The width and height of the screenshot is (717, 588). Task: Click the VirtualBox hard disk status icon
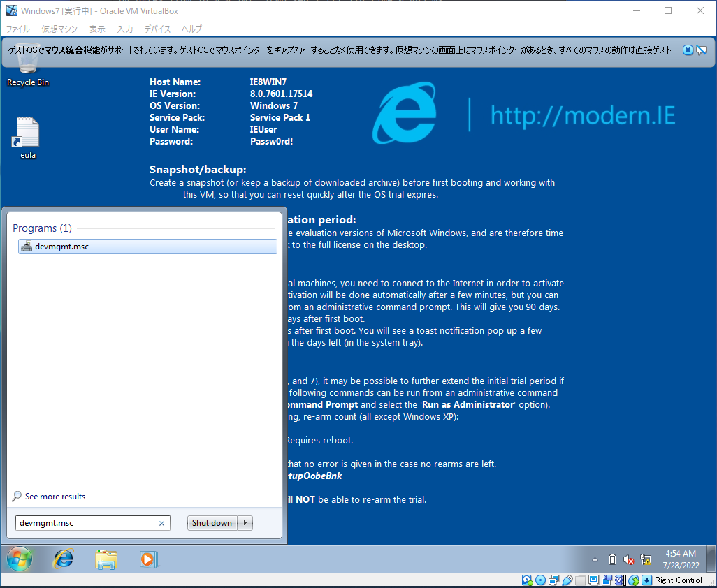527,580
